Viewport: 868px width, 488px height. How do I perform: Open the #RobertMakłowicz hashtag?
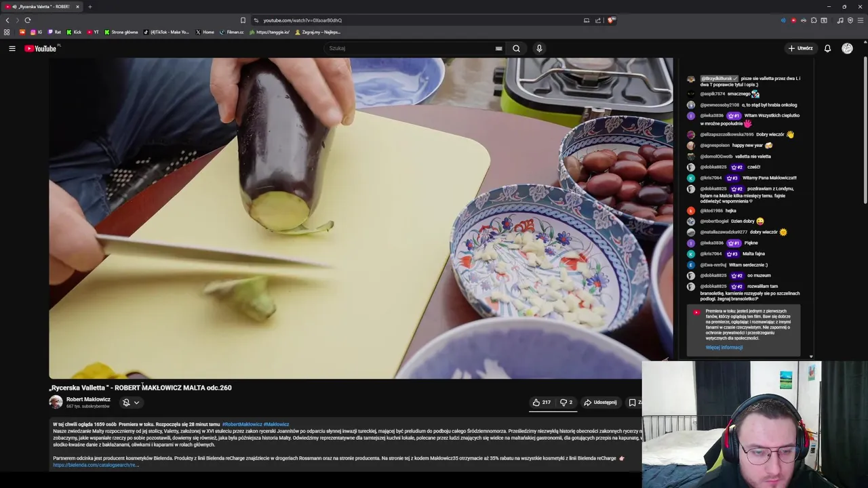pyautogui.click(x=242, y=424)
